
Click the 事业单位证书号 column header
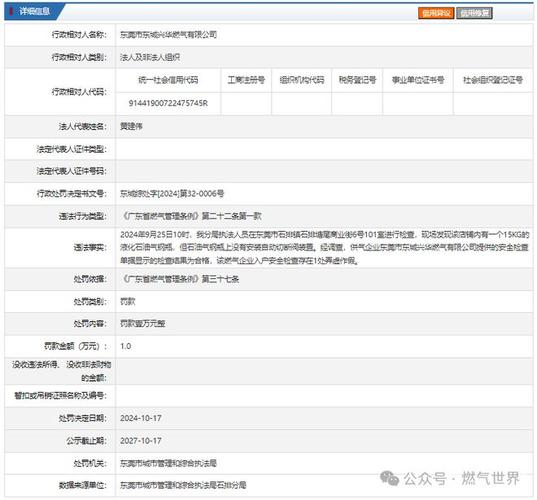pyautogui.click(x=418, y=80)
